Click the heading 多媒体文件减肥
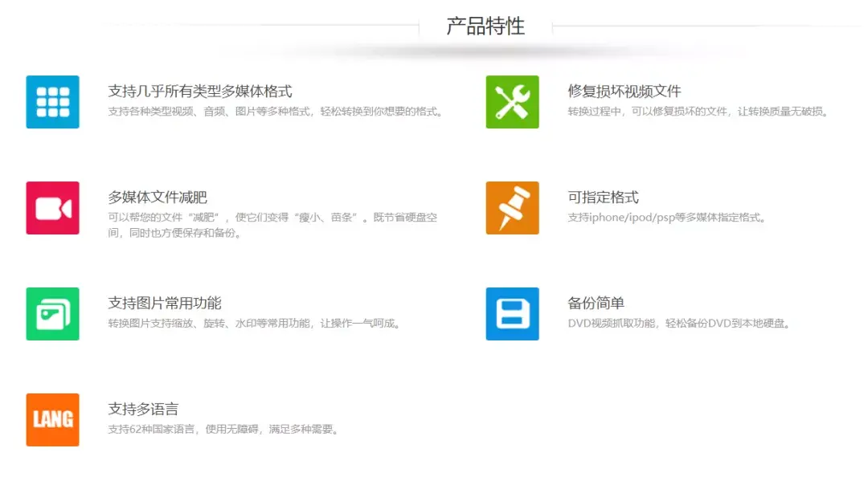This screenshot has width=868, height=493. (x=158, y=197)
